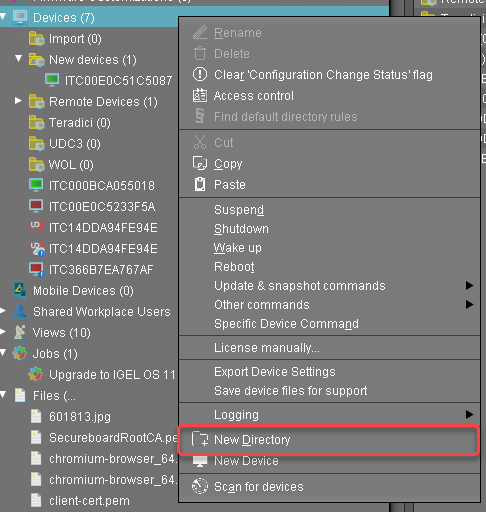Collapse the Jobs tree node

coord(3,353)
